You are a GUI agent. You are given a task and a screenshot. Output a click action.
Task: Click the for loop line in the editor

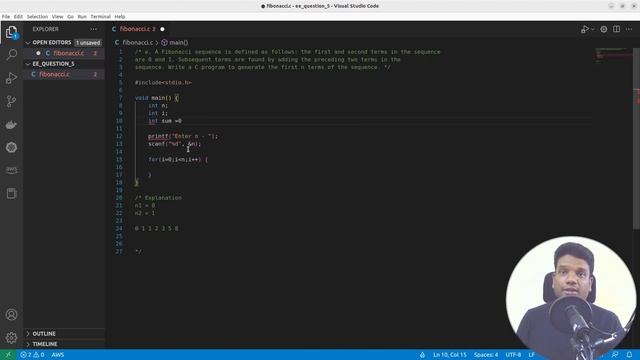(x=178, y=160)
